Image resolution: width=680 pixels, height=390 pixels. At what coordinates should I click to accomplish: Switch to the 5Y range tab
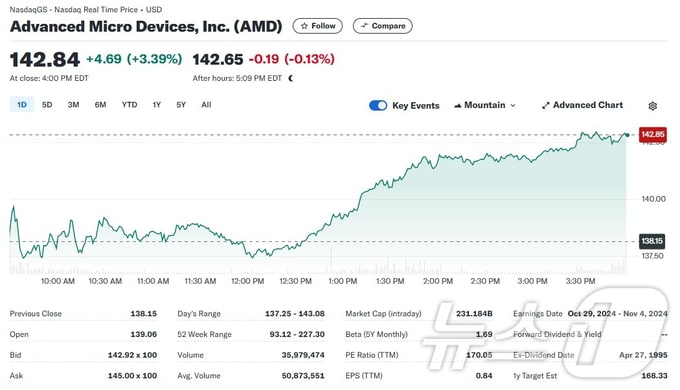181,105
